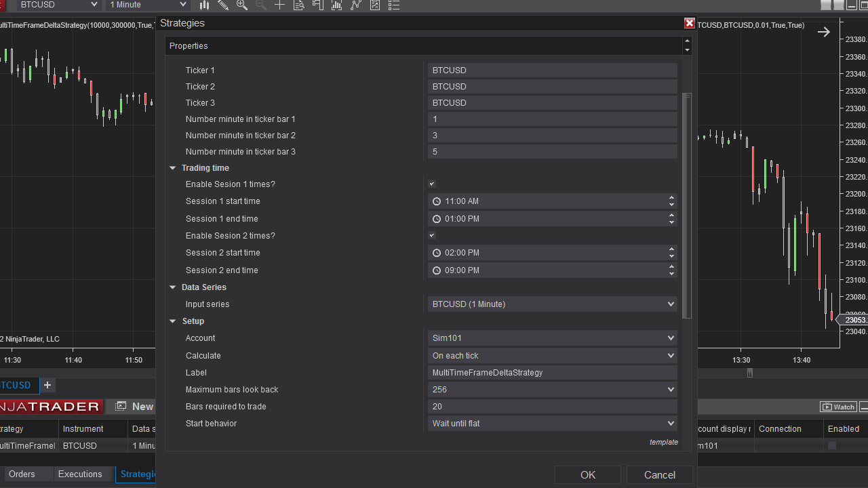The width and height of the screenshot is (868, 488).
Task: Edit Number minute in ticker bar 1 field
Action: coord(553,119)
